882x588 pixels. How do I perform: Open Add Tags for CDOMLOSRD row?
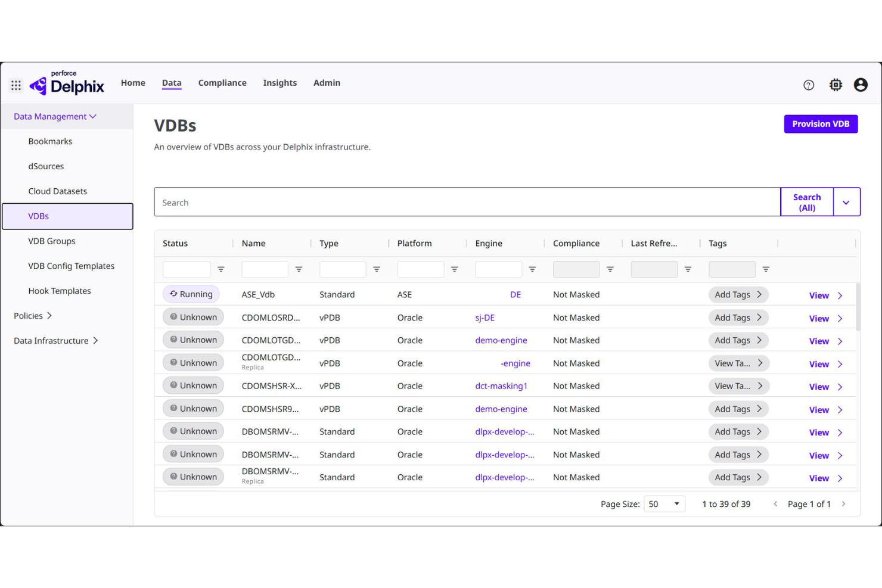[x=738, y=318]
